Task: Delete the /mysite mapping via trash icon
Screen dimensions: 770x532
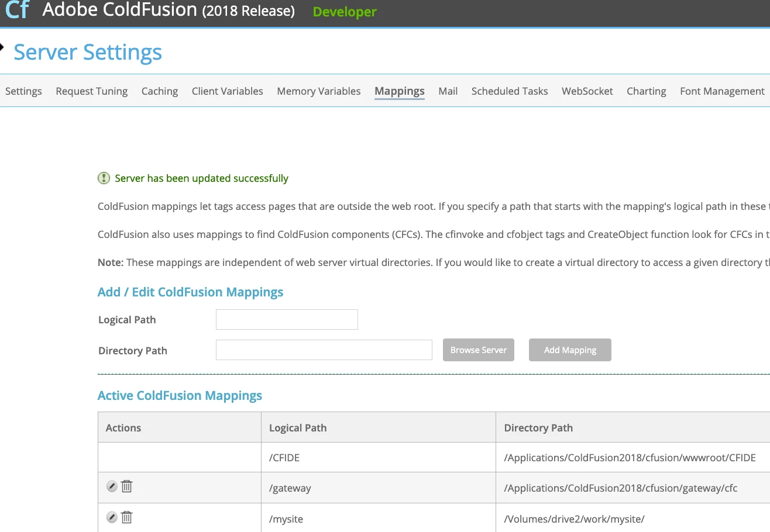Action: 126,517
